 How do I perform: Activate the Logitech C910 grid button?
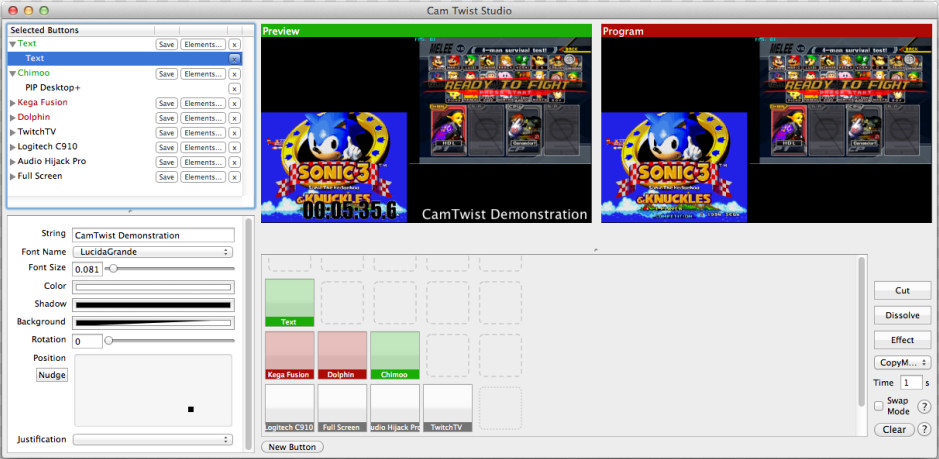click(290, 408)
